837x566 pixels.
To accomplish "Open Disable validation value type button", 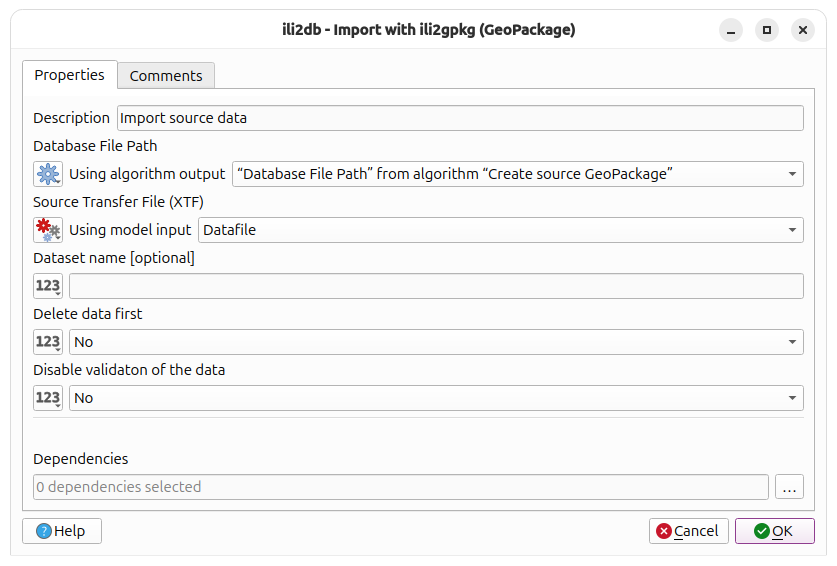I will [48, 398].
